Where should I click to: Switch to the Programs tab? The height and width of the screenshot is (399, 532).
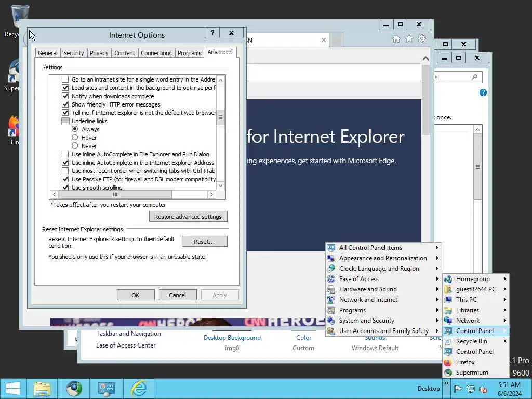click(x=189, y=53)
